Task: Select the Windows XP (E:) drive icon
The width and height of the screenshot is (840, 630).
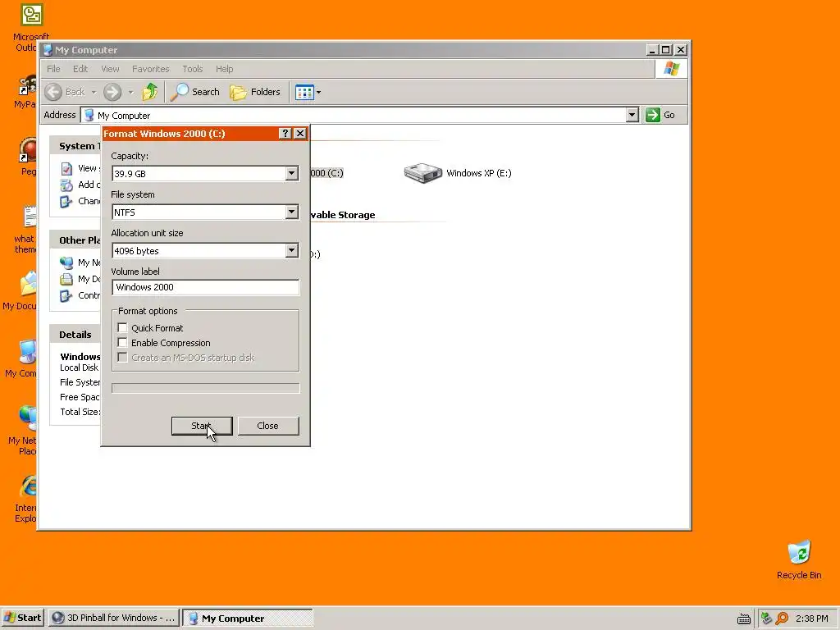Action: coord(422,173)
